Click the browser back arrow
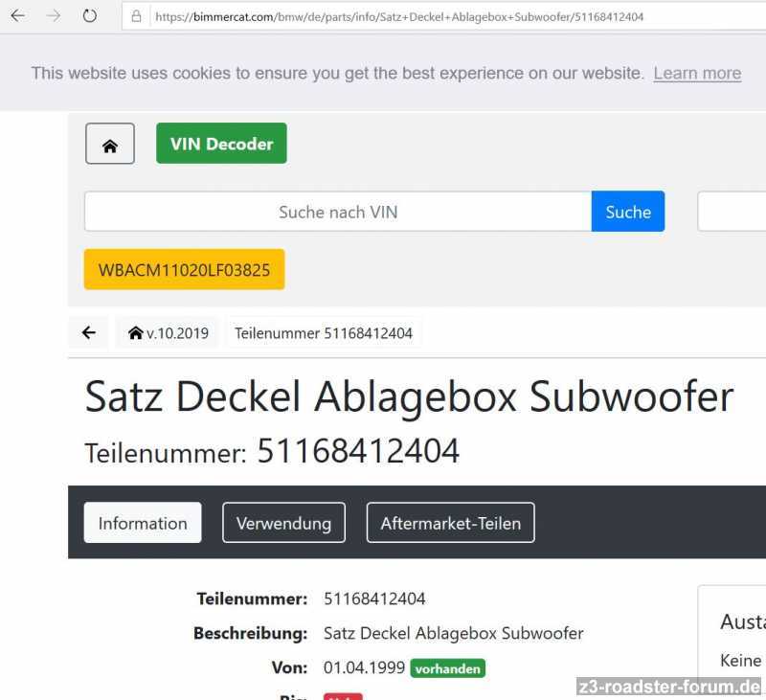The height and width of the screenshot is (700, 766). point(17,16)
